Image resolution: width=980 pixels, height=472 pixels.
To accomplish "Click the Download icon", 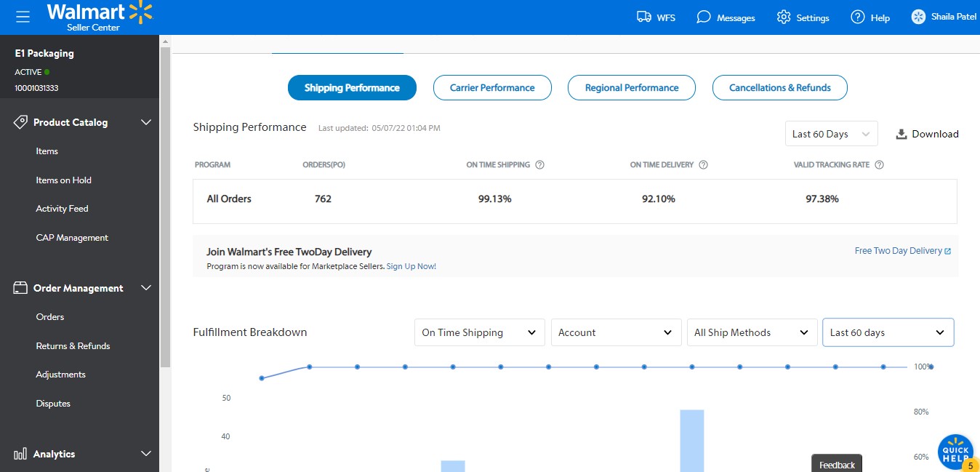I will pos(901,134).
